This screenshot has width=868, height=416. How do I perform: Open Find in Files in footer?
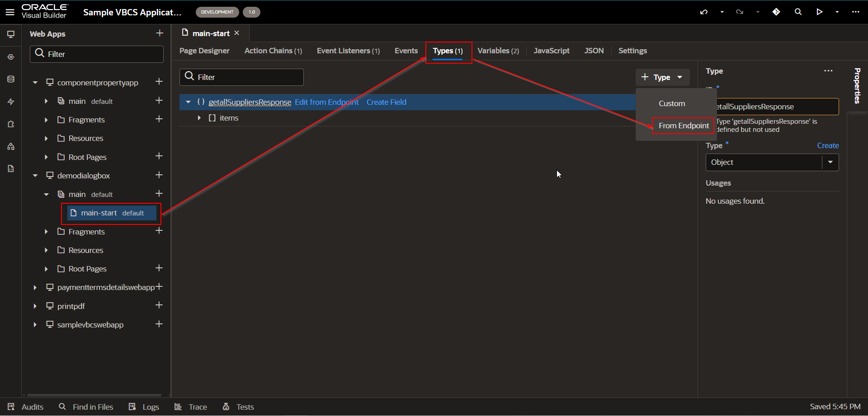(86, 407)
